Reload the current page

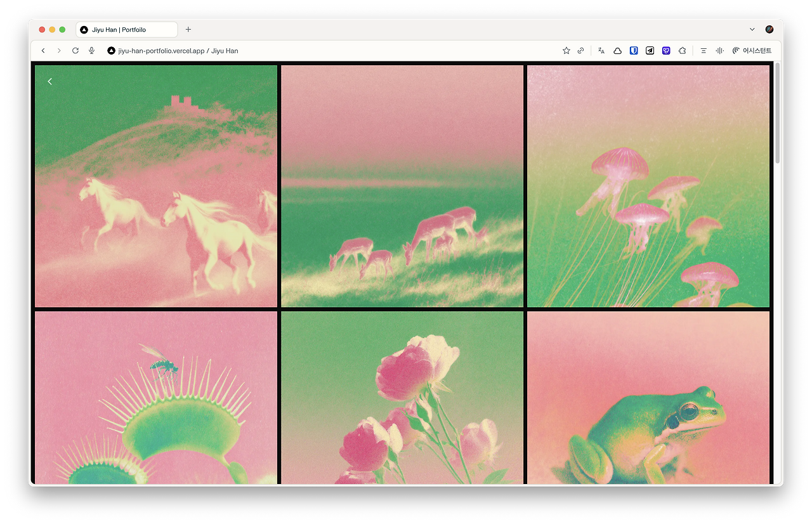[x=75, y=50]
